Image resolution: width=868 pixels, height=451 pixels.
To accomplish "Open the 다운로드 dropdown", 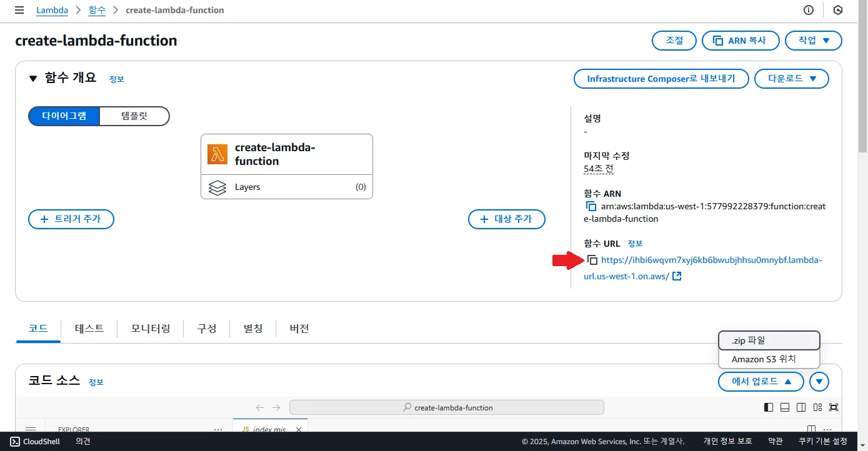I will (x=792, y=79).
